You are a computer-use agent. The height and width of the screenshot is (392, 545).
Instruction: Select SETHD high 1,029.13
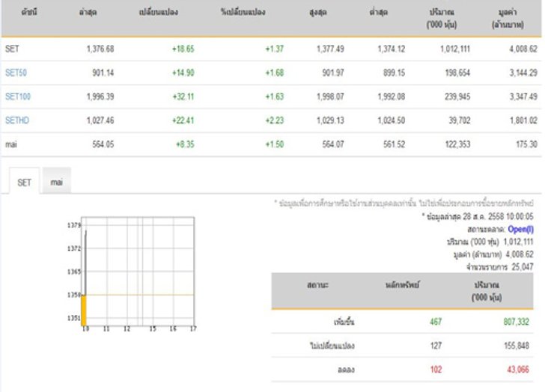point(330,120)
